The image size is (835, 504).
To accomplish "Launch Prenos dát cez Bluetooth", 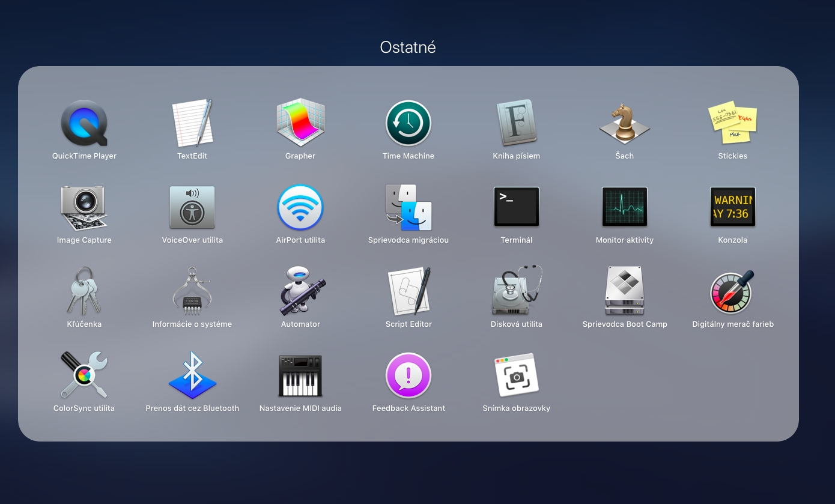I will tap(192, 375).
